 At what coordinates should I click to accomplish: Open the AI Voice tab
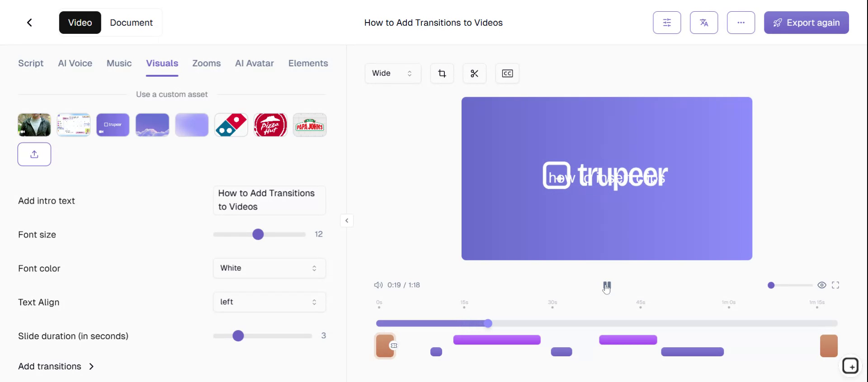coord(75,63)
